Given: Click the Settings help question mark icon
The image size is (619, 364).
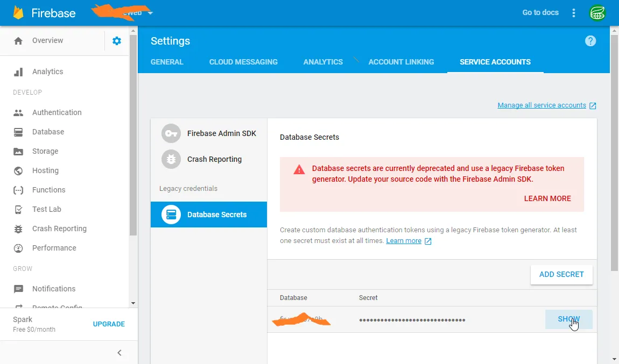Looking at the screenshot, I should pyautogui.click(x=590, y=41).
